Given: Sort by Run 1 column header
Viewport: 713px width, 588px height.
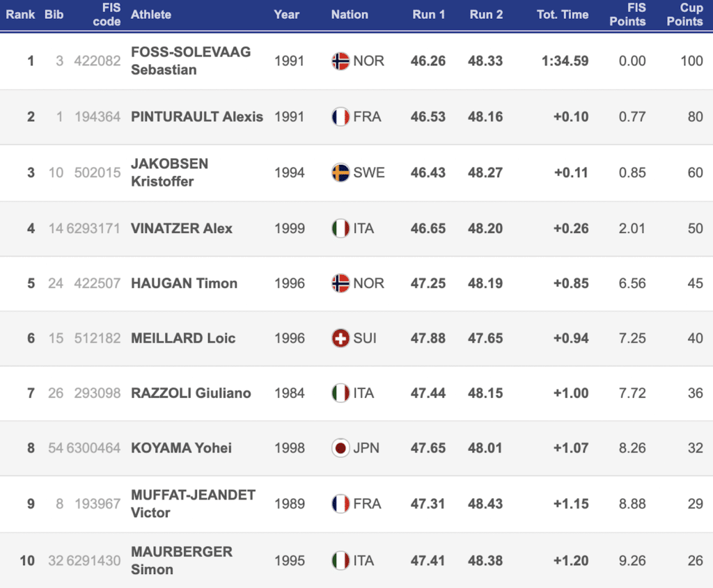Looking at the screenshot, I should point(428,15).
